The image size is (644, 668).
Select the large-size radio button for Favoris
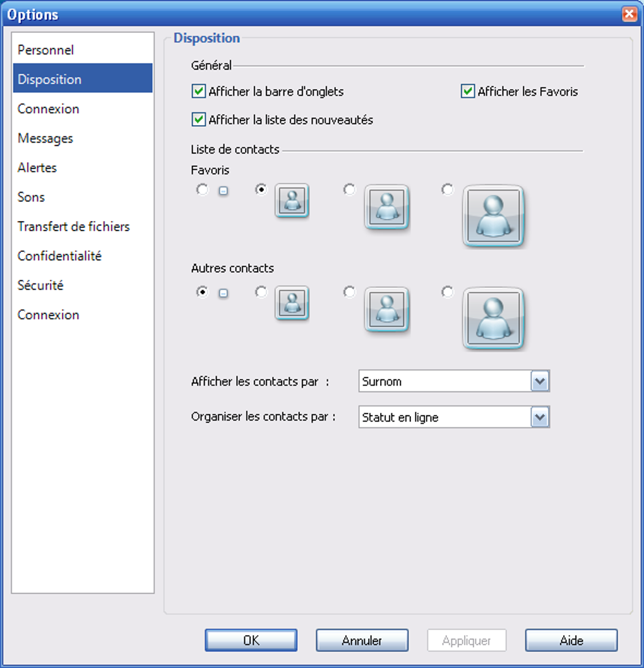[x=447, y=189]
